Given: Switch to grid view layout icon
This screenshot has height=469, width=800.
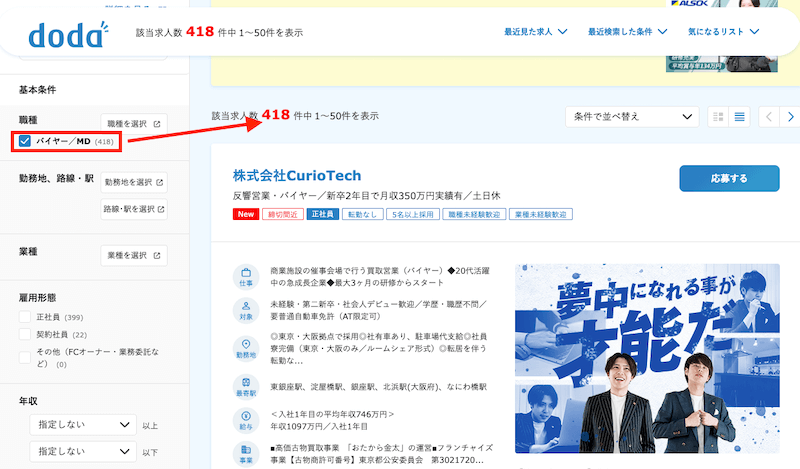Looking at the screenshot, I should click(x=718, y=117).
